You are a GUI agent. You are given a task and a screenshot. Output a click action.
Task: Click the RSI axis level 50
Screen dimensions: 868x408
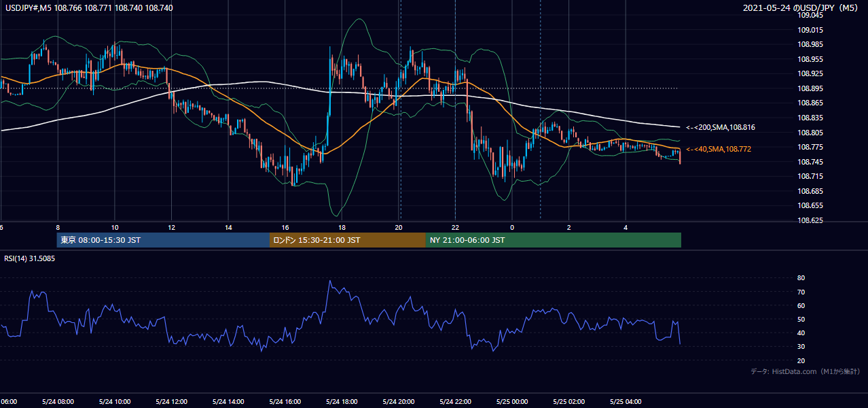pyautogui.click(x=801, y=319)
